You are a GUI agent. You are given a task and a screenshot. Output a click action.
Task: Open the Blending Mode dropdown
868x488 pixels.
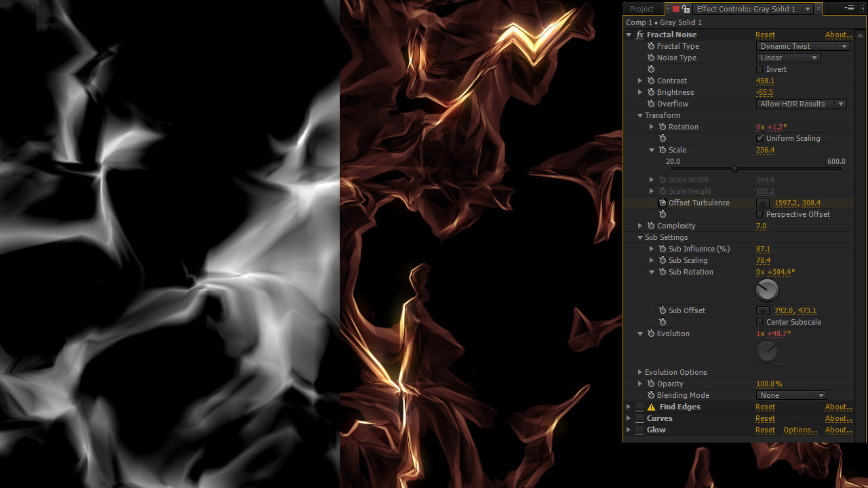[791, 395]
